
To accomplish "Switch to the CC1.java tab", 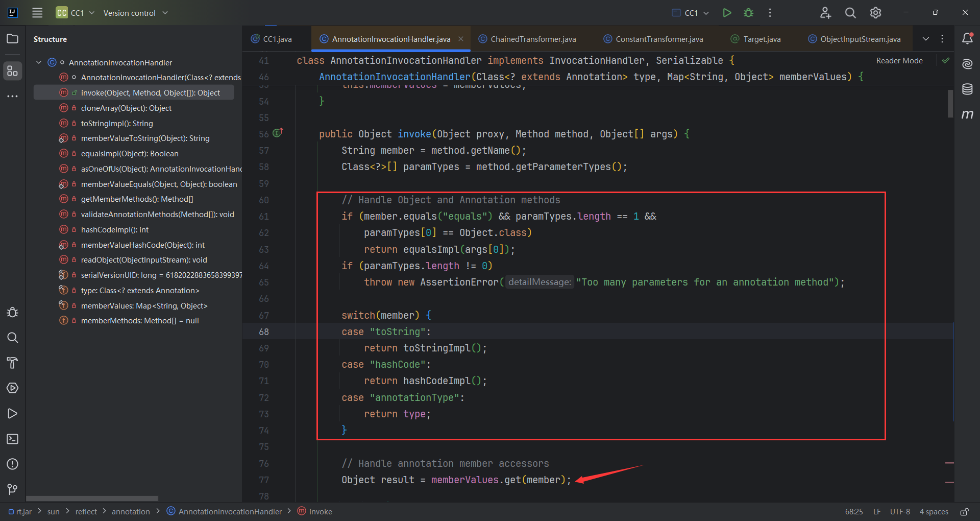I will [x=272, y=39].
